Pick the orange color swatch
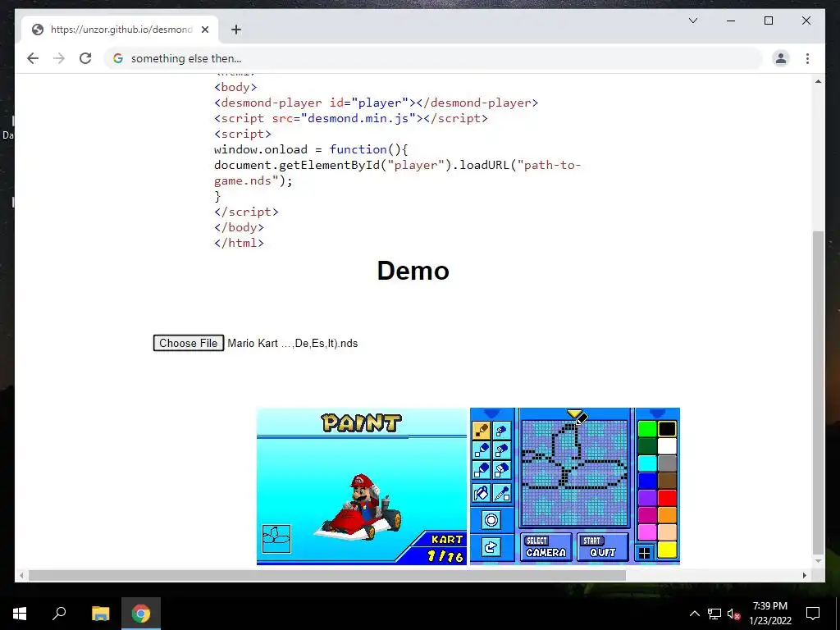This screenshot has width=840, height=630. [667, 515]
